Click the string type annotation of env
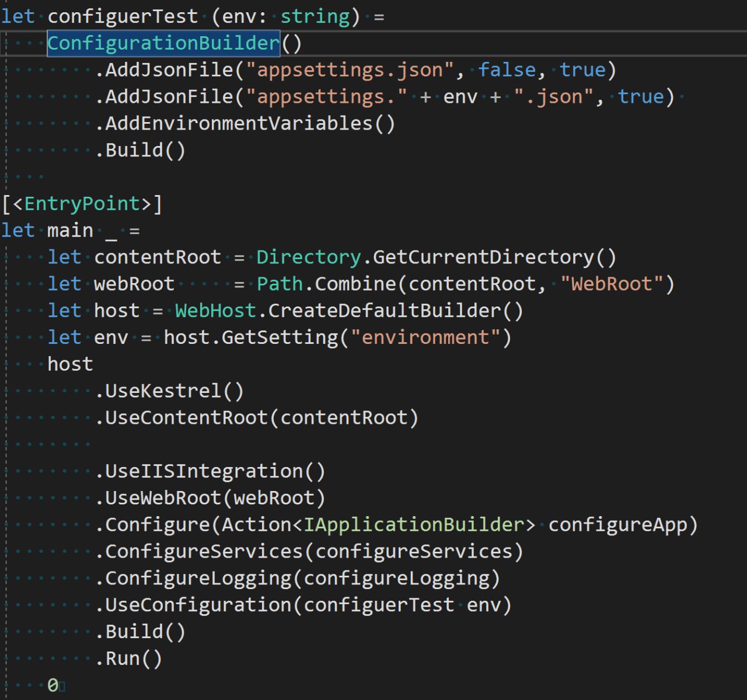This screenshot has height=700, width=747. pos(315,16)
